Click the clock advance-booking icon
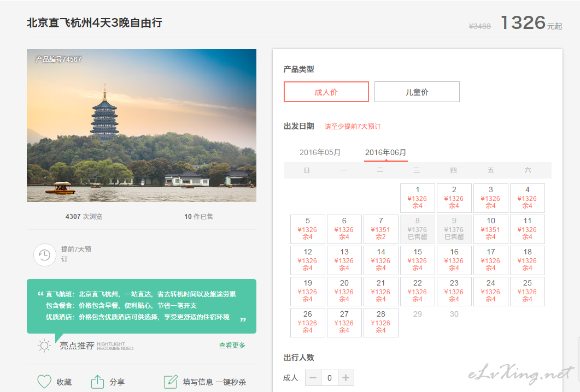 click(45, 255)
